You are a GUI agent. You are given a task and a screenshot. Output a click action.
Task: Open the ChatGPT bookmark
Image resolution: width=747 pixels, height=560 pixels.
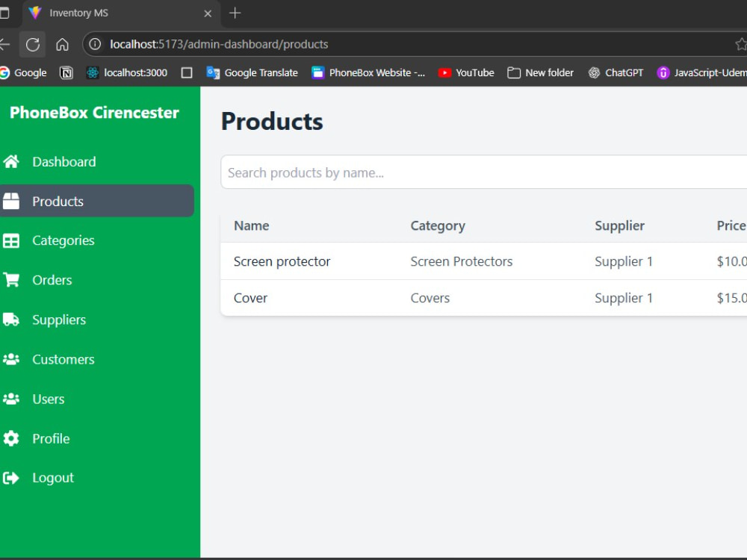pos(616,73)
